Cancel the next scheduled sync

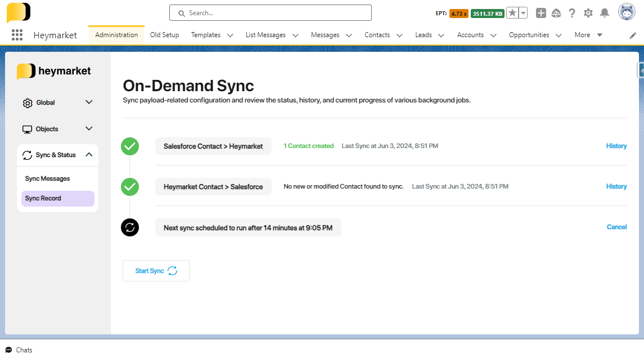click(x=616, y=227)
